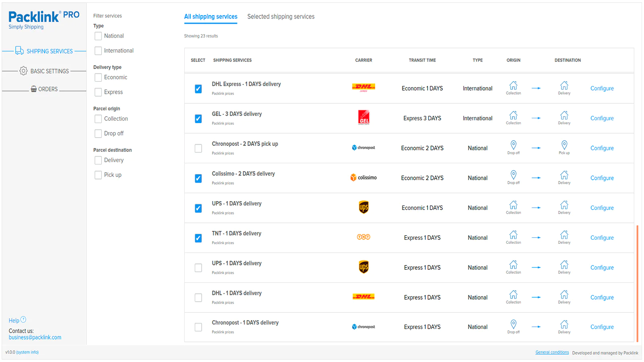
Task: Tick the Express delivery type filter
Action: click(98, 92)
